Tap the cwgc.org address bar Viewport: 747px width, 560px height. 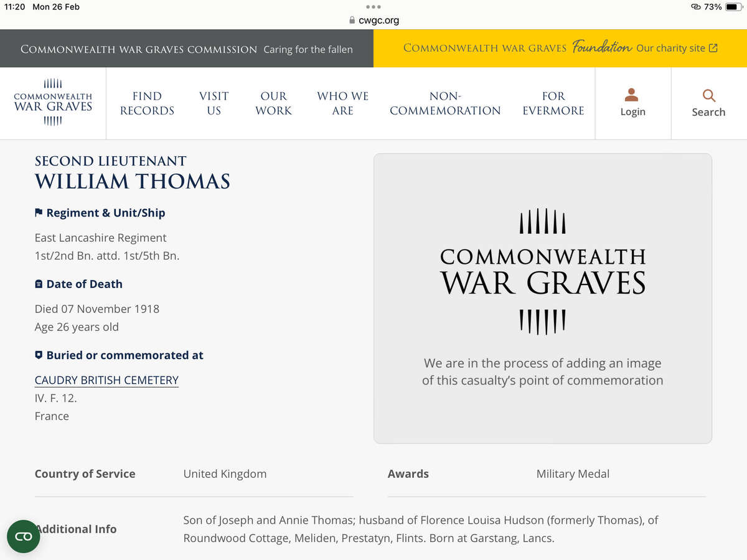(x=374, y=21)
